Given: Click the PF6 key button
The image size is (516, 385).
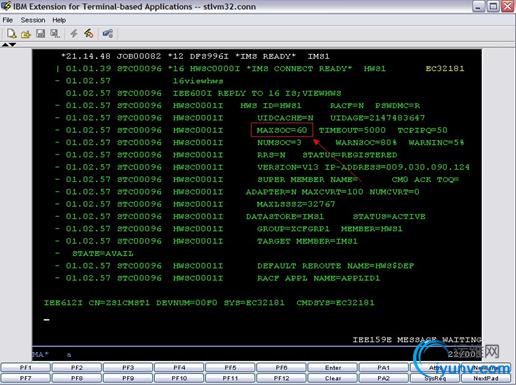Looking at the screenshot, I should click(x=282, y=367).
